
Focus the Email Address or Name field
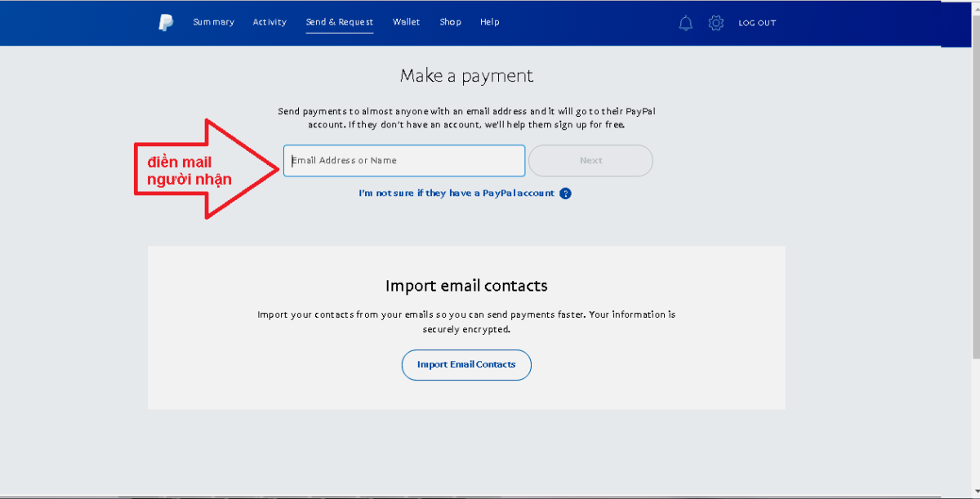(x=404, y=161)
